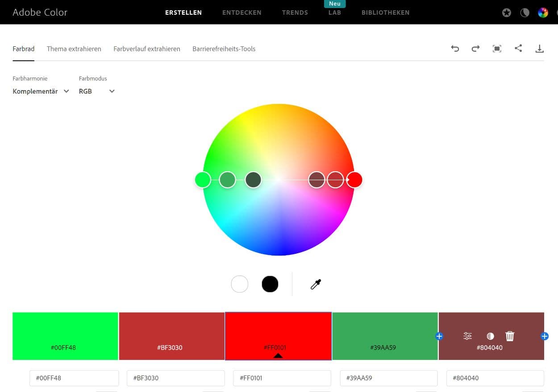This screenshot has height=392, width=558.
Task: Delete the #804040 swatch with trash icon
Action: (510, 336)
